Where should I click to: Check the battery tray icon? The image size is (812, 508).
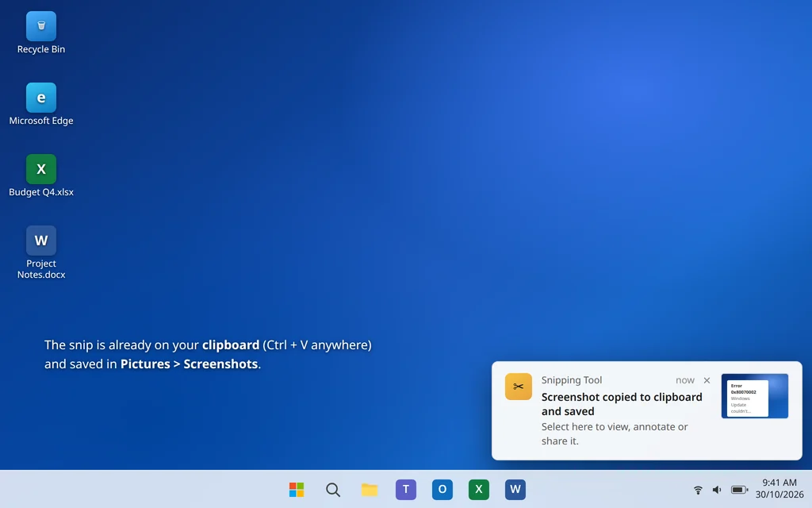(x=740, y=489)
